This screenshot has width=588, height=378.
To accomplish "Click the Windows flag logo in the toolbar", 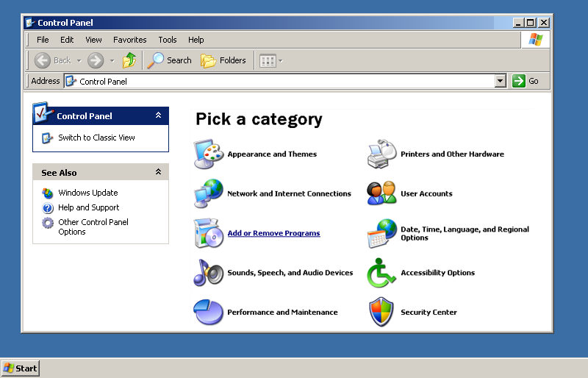I will tap(536, 40).
